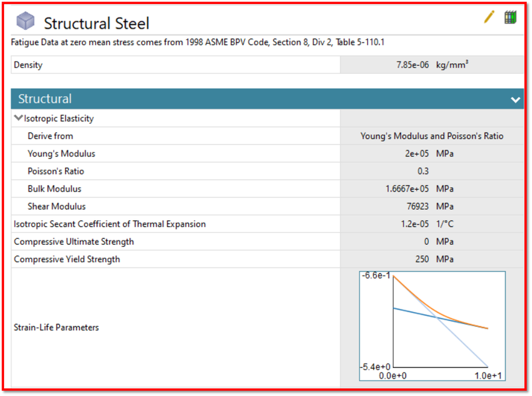Click the Structural Steel title text
Image resolution: width=532 pixels, height=396 pixels.
[x=96, y=23]
